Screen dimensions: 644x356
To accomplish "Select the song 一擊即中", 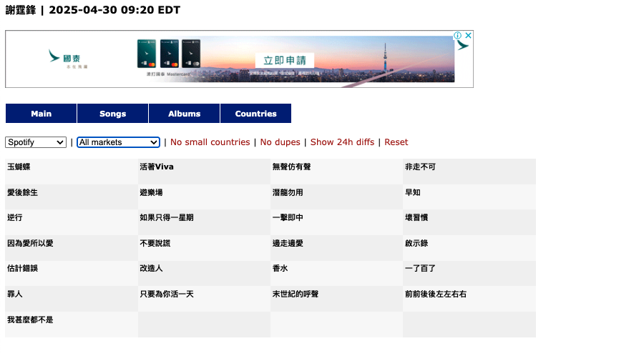I will 288,217.
